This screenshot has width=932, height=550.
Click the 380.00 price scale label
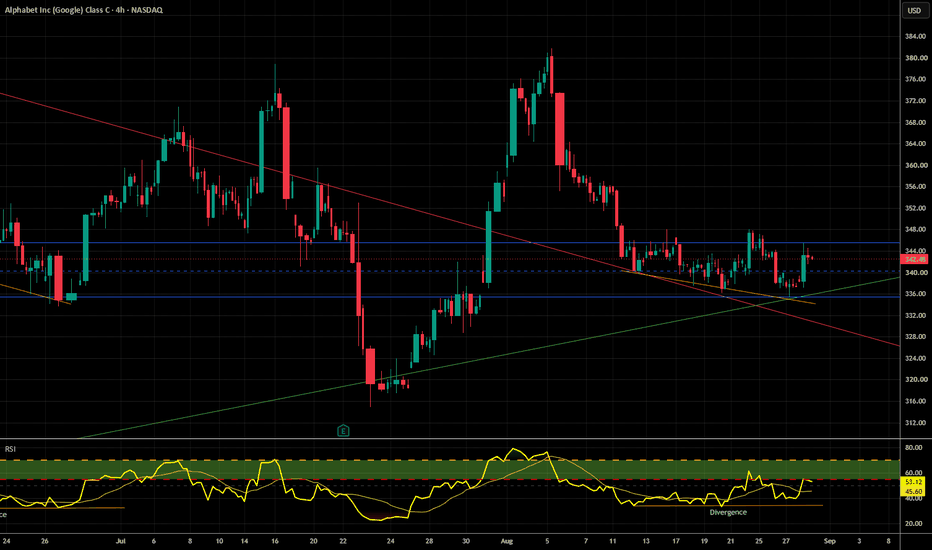click(916, 58)
